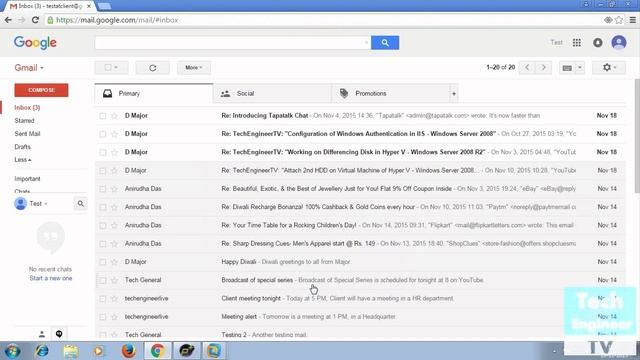Click the contacts person icon at bottom left
The height and width of the screenshot is (360, 640).
(42, 334)
